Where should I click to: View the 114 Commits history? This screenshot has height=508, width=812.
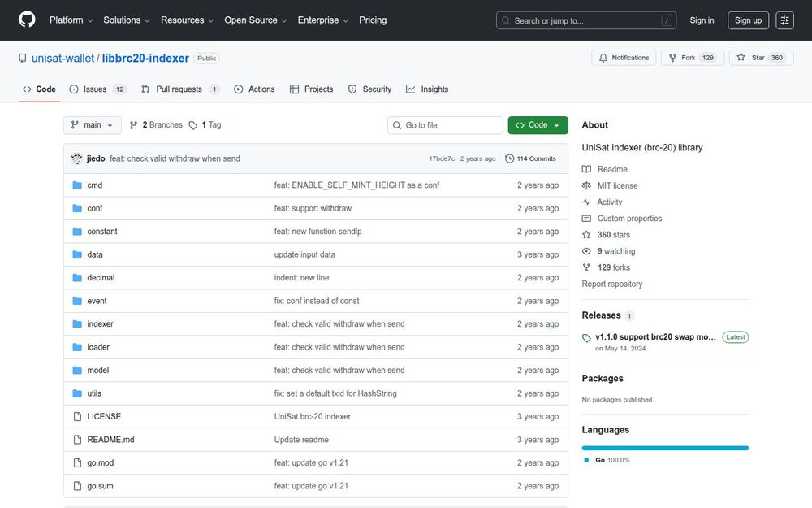pyautogui.click(x=530, y=158)
